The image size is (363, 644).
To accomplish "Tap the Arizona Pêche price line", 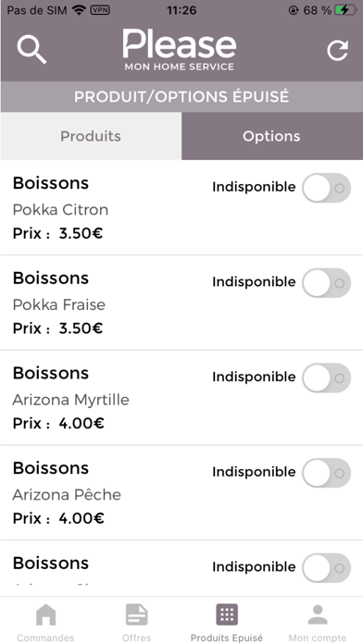I will [58, 518].
